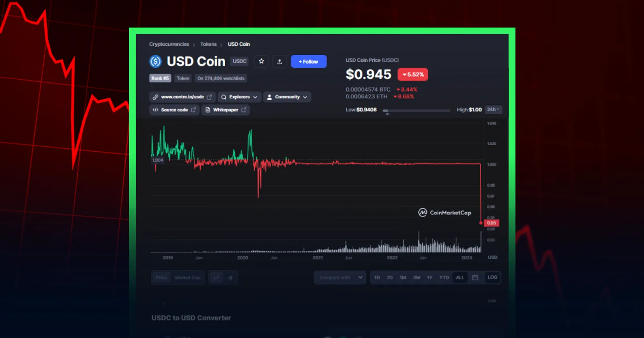
Task: Select the 1D time range
Action: [377, 277]
